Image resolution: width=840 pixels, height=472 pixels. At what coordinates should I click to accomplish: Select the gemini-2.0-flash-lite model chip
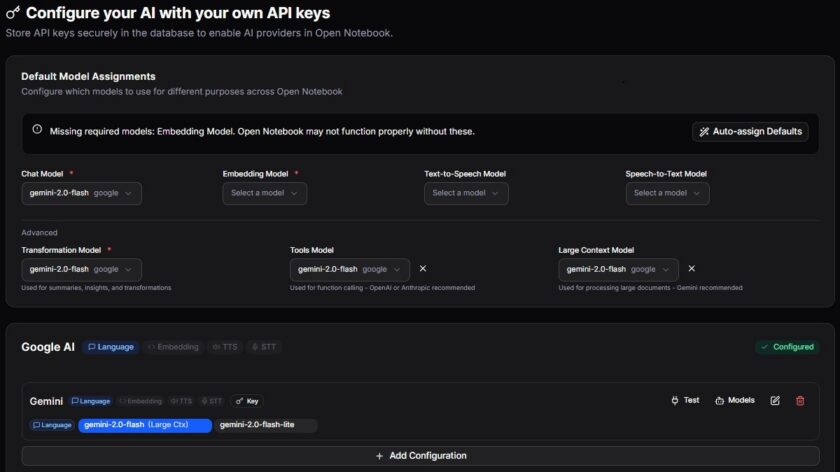click(266, 425)
